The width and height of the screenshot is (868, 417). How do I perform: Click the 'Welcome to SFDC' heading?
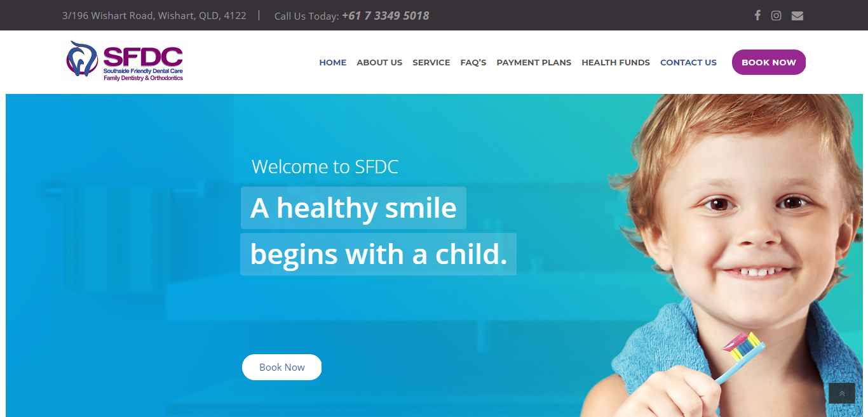(325, 167)
